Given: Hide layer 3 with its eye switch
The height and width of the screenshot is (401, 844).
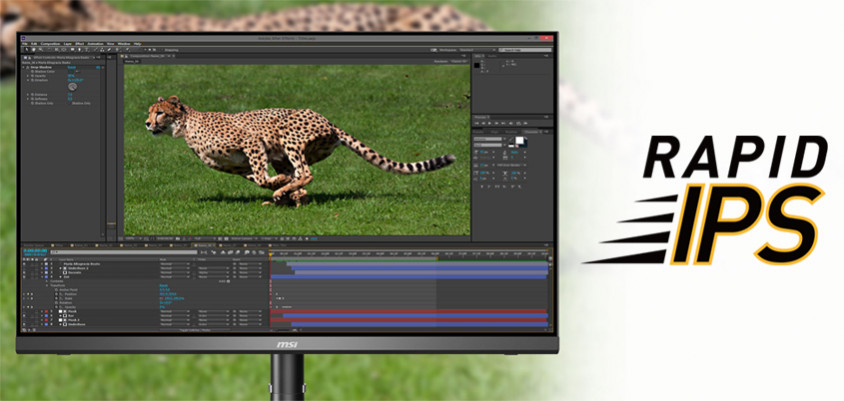Looking at the screenshot, I should (x=24, y=272).
